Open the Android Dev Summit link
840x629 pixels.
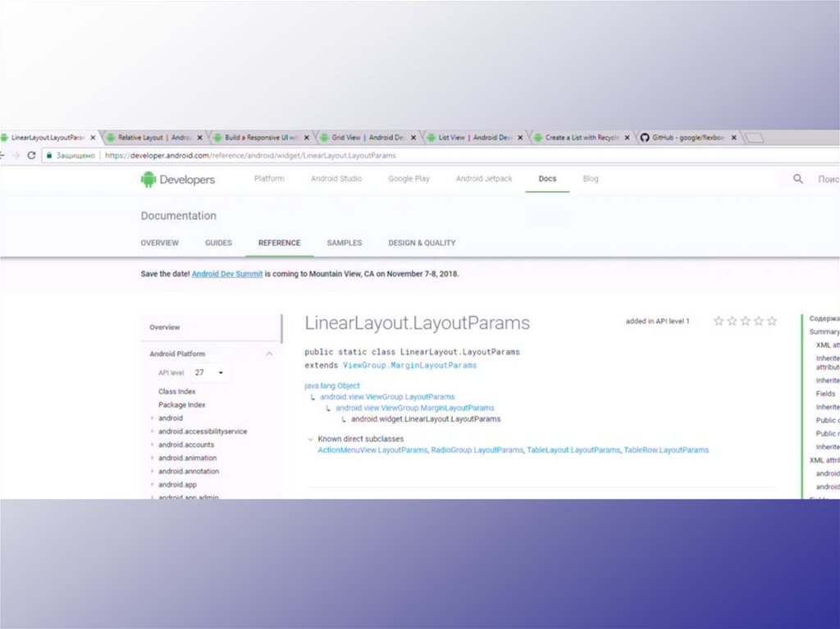[227, 274]
